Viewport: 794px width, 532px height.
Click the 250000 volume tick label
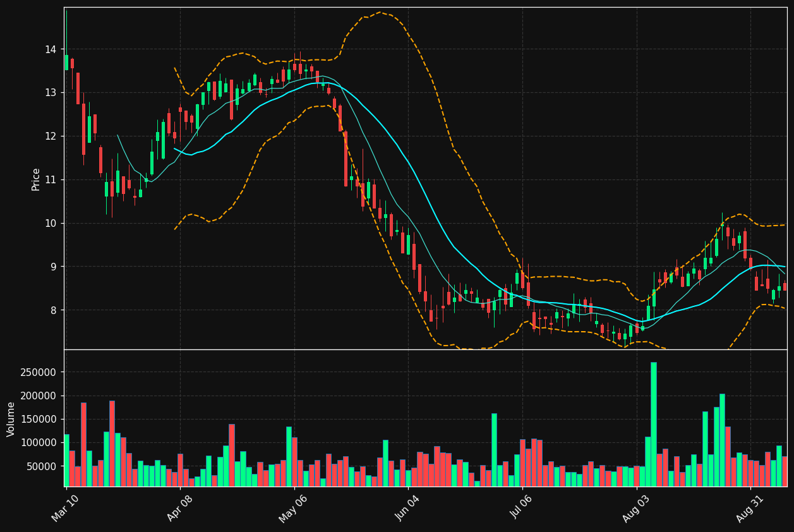coord(39,372)
